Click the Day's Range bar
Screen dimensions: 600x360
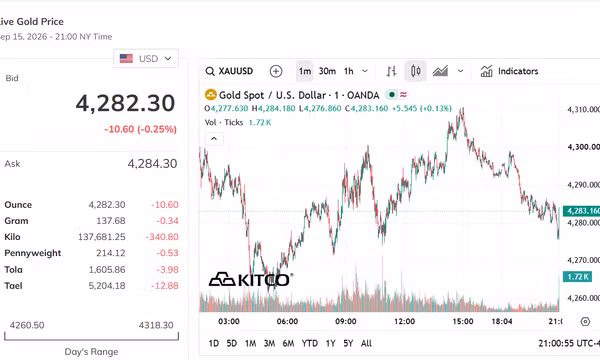pyautogui.click(x=91, y=336)
